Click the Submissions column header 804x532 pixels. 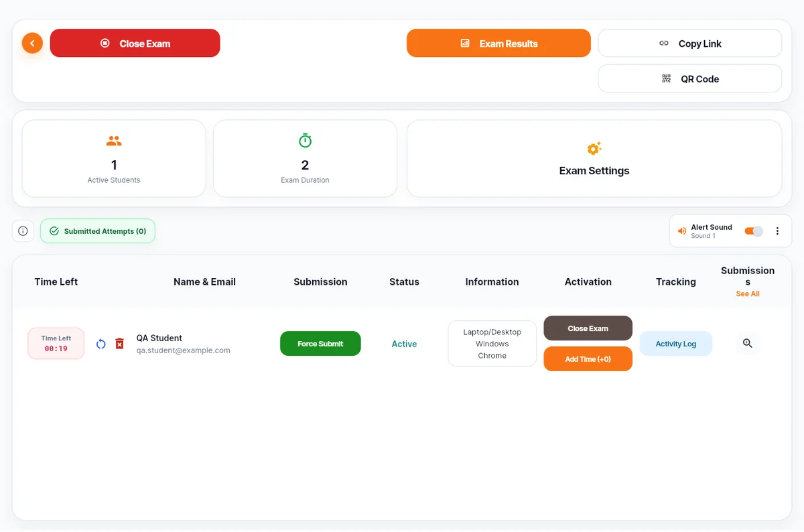coord(748,276)
